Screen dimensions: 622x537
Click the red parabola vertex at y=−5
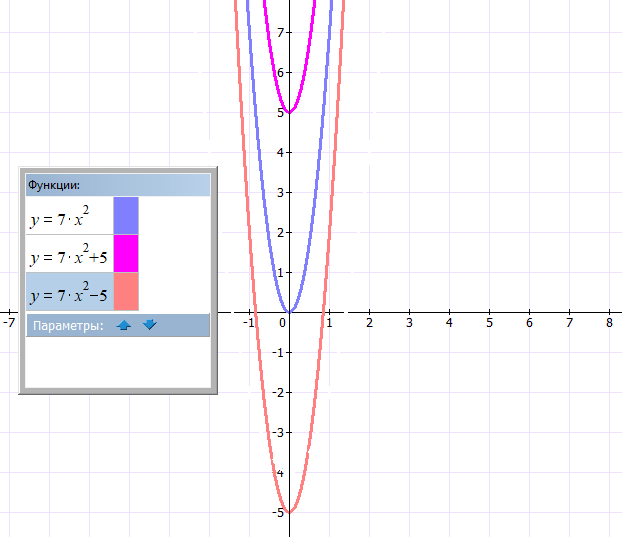click(x=289, y=511)
